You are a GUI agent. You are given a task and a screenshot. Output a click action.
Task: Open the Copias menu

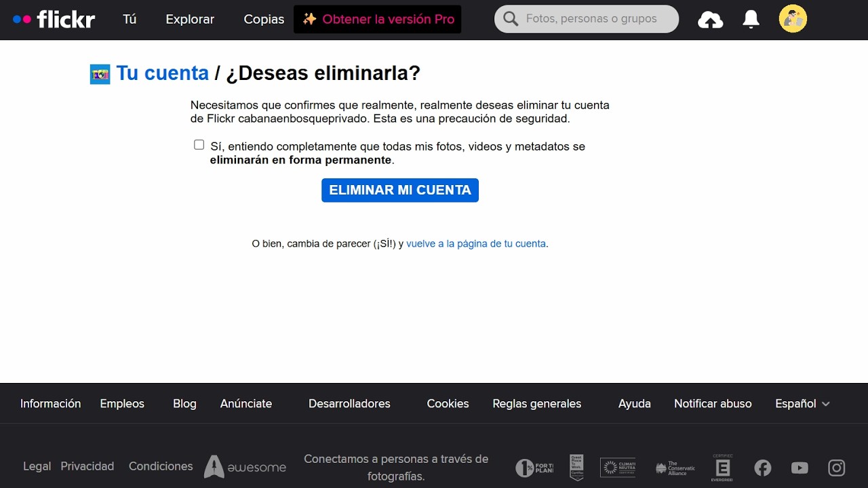pyautogui.click(x=264, y=20)
